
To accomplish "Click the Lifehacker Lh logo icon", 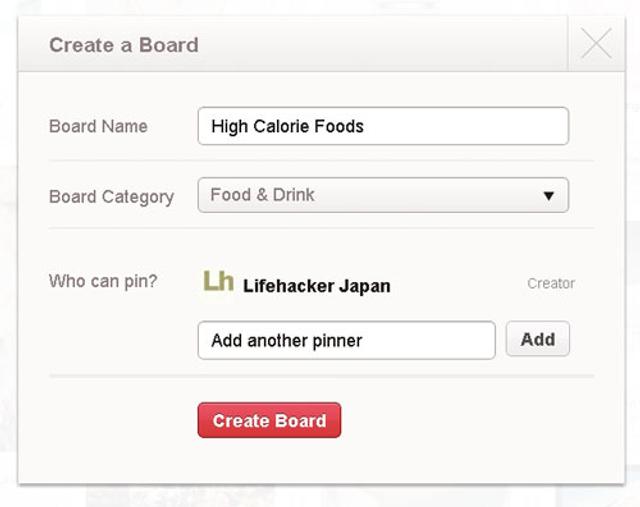I will tap(218, 281).
